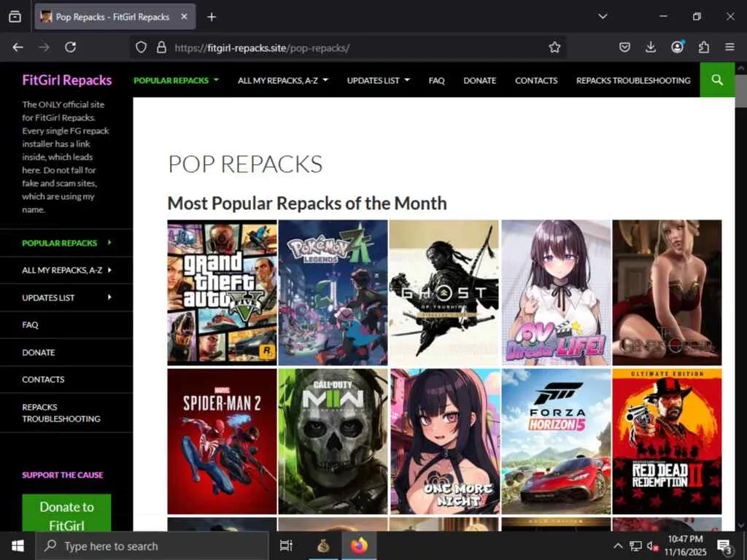This screenshot has height=560, width=747.
Task: Select Repacks Troubleshooting in the sidebar
Action: pos(61,413)
